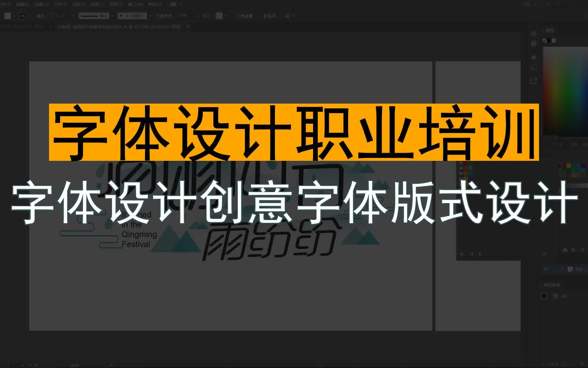588x368 pixels.
Task: Select the Qingming text on artboard
Action: 139,234
